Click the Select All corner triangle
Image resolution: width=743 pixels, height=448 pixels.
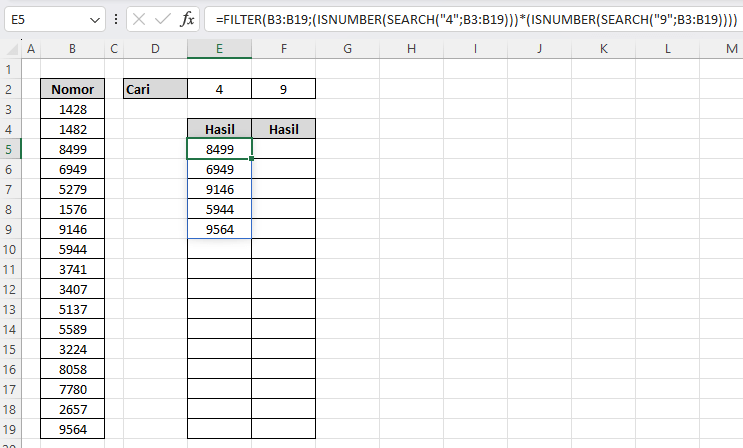[x=11, y=49]
